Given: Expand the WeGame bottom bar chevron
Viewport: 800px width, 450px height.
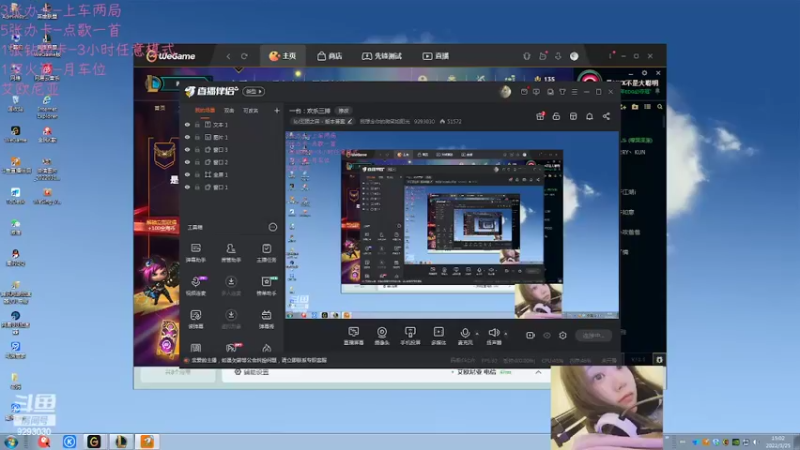Looking at the screenshot, I should click(538, 372).
